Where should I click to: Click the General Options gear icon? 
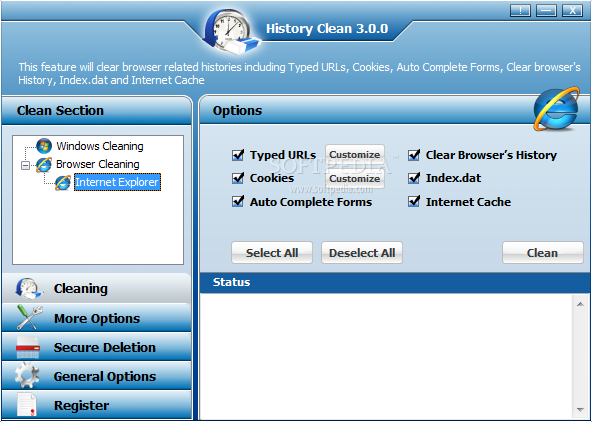[x=27, y=376]
